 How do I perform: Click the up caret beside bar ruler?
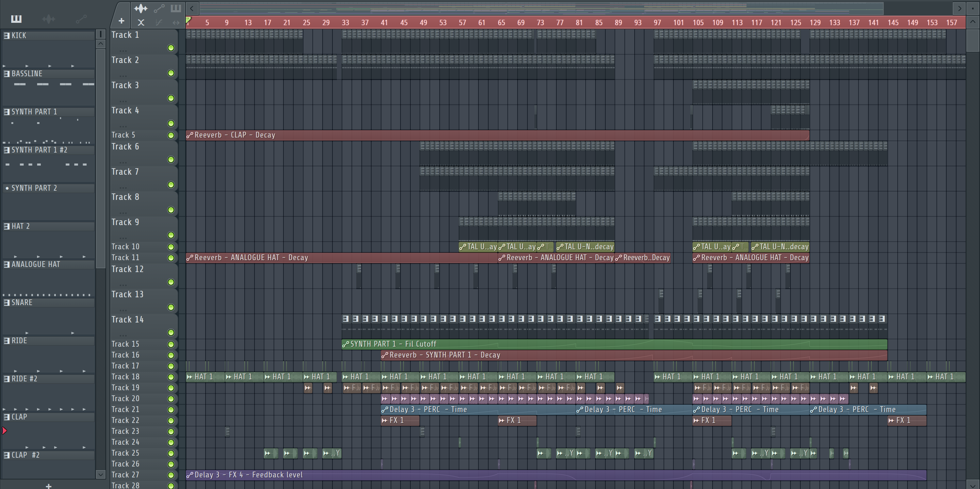click(973, 22)
